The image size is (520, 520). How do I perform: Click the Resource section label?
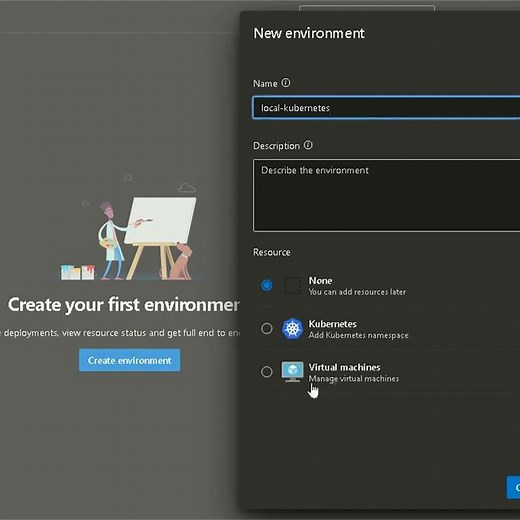point(272,252)
